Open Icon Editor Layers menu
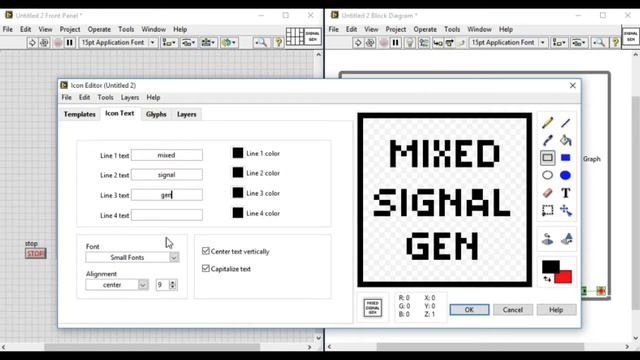 (x=130, y=98)
